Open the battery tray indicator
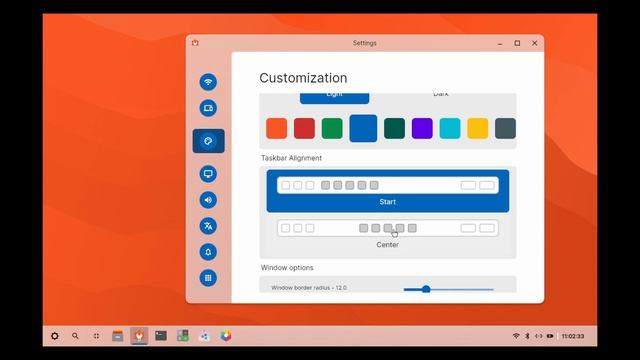 click(x=550, y=336)
